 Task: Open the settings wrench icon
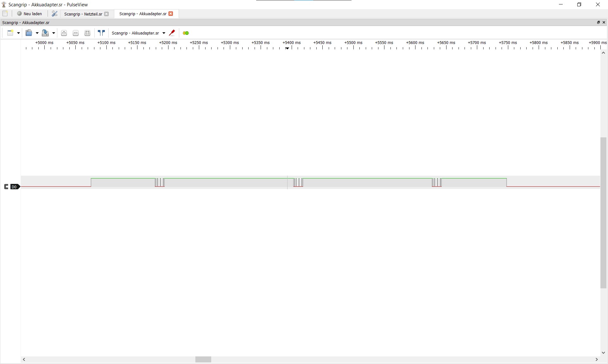54,14
